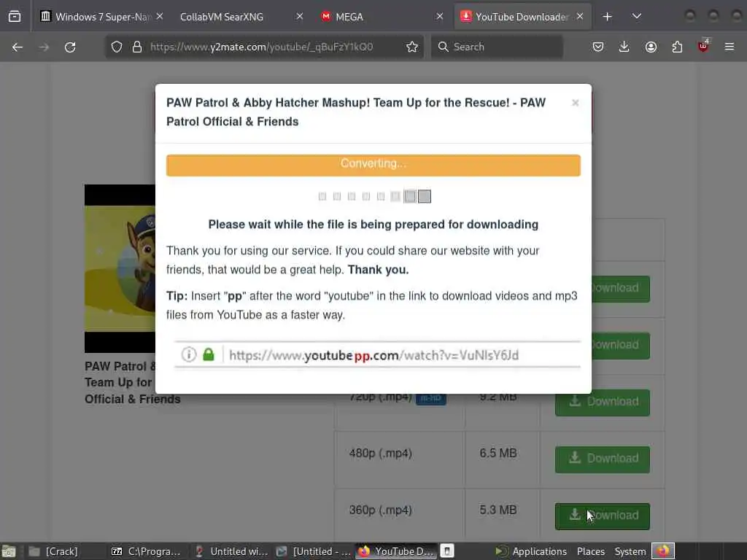Select the 480p (.mp4) row text
The height and width of the screenshot is (560, 747).
coord(380,453)
